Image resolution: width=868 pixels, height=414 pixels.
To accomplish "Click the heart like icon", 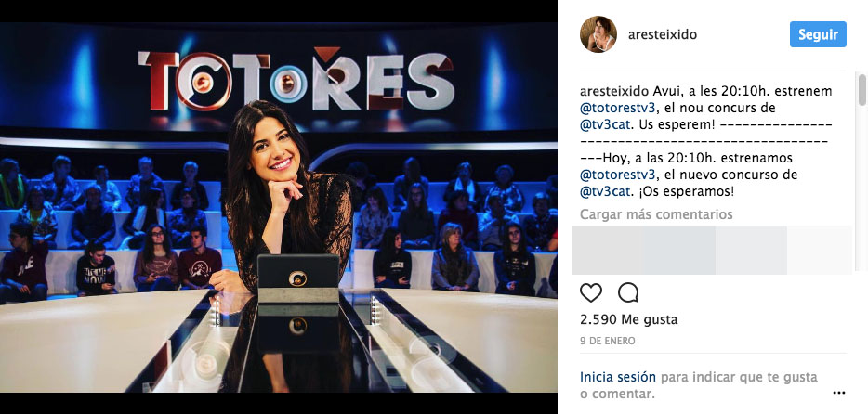I will [x=591, y=292].
